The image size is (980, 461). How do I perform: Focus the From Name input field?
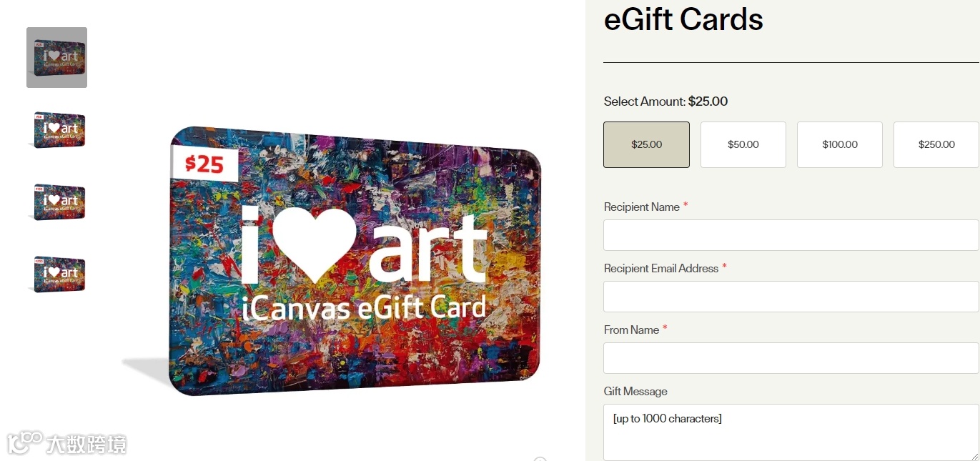791,358
